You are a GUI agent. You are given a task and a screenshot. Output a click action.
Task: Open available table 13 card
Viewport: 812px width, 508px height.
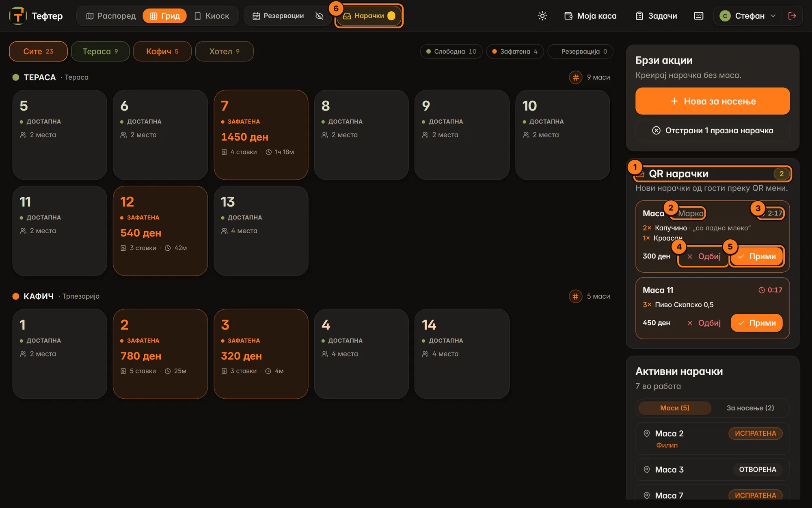[261, 231]
